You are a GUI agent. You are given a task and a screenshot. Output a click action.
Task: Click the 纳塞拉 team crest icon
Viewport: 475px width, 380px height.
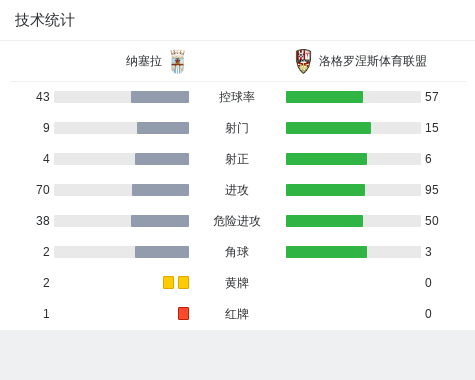[177, 62]
